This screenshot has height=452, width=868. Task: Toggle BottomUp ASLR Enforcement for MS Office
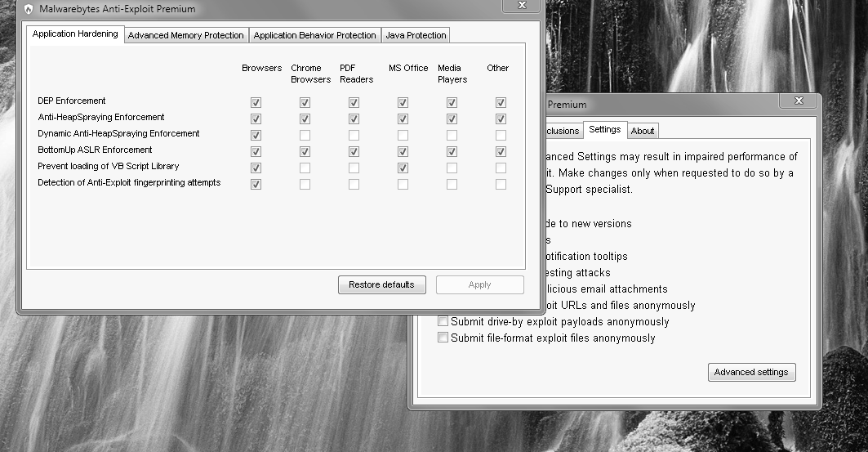tap(403, 152)
